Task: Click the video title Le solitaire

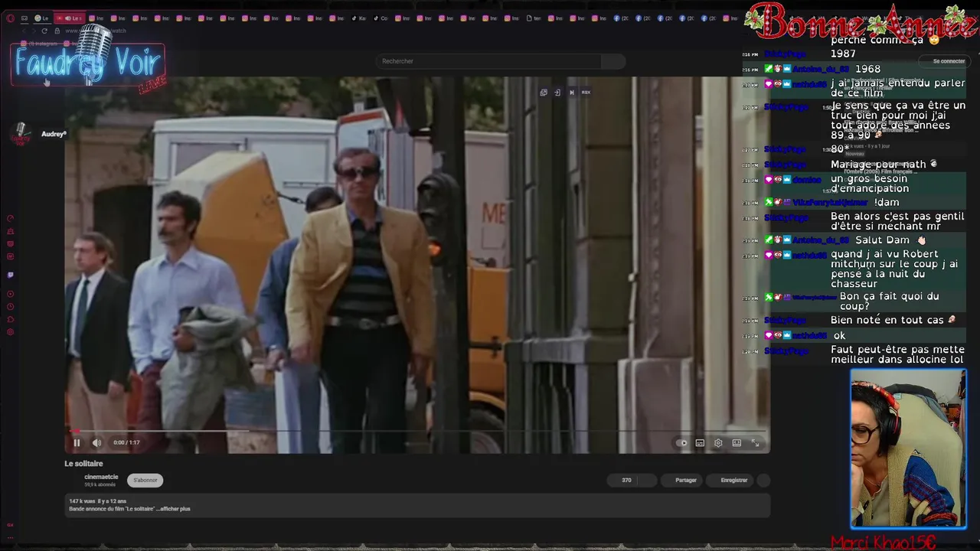Action: click(83, 464)
